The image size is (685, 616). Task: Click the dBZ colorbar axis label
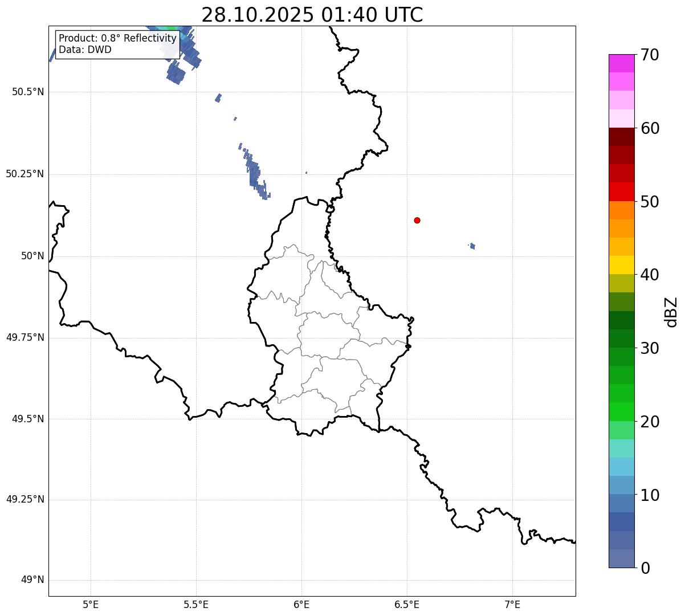coord(671,312)
